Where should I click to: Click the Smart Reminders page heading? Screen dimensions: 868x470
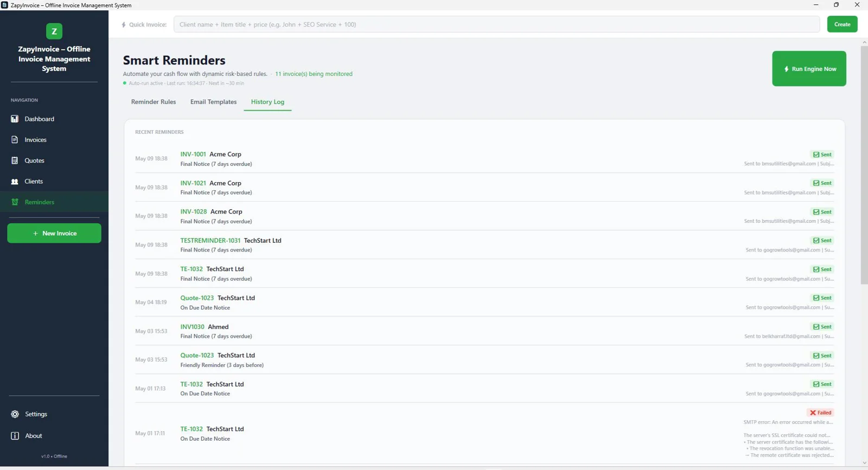pyautogui.click(x=174, y=60)
